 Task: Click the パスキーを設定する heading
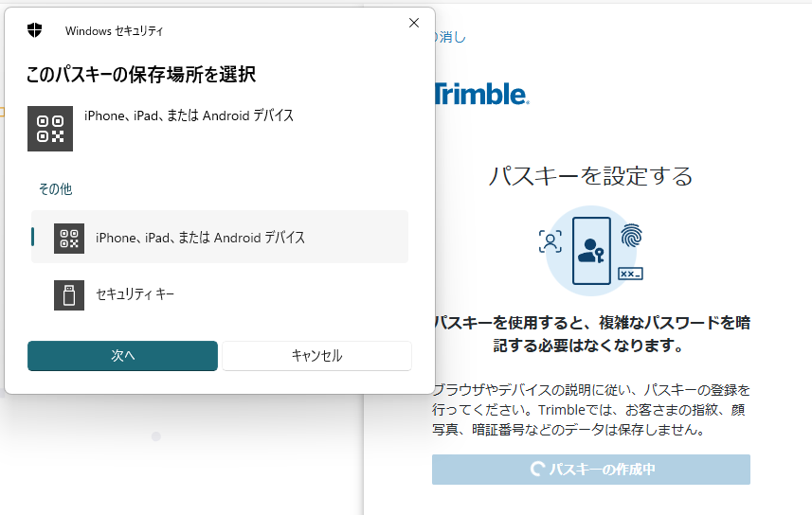[x=591, y=176]
